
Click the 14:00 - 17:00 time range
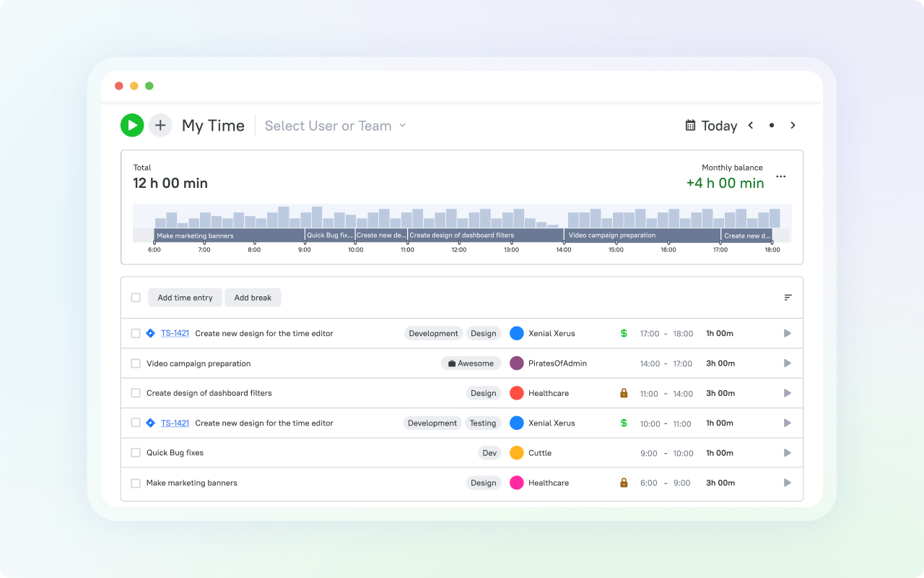[x=666, y=363]
